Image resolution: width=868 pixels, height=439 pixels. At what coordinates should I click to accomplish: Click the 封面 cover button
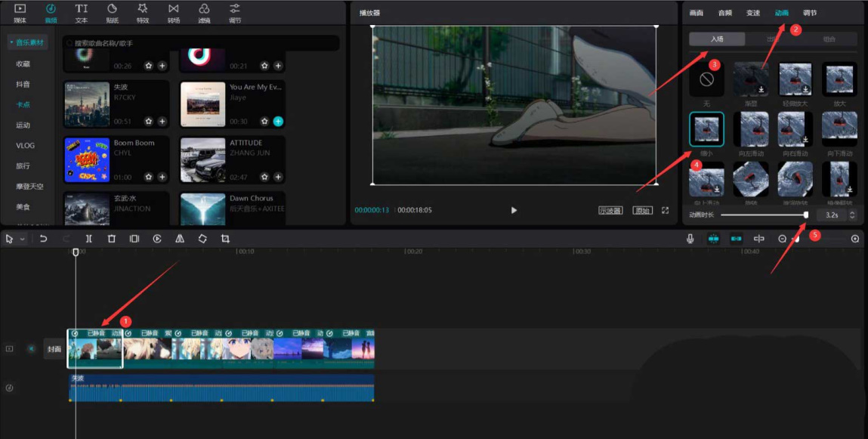click(54, 349)
